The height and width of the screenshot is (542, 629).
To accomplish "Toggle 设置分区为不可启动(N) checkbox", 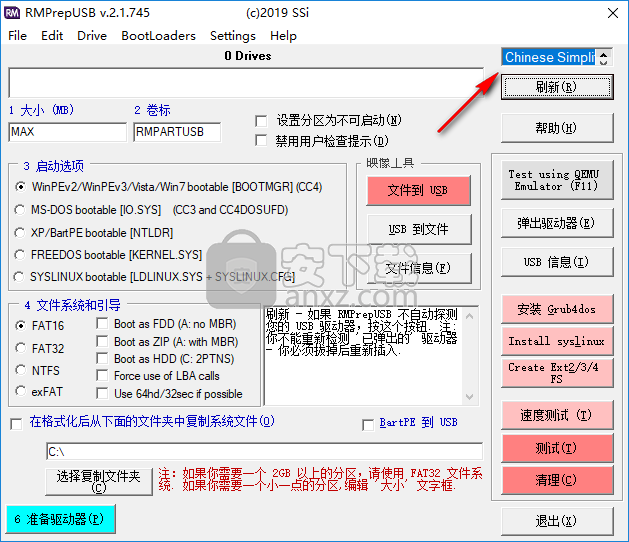I will pyautogui.click(x=261, y=120).
